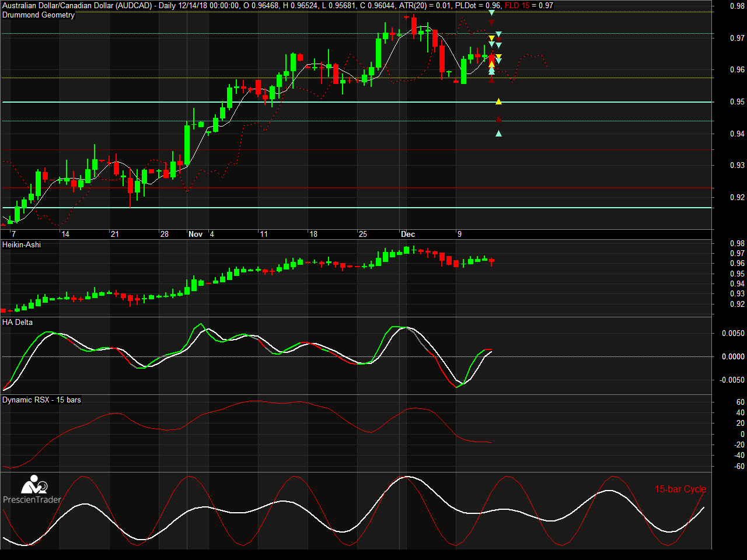Click date axis label 9 after Dec
The image size is (747, 560).
click(459, 235)
